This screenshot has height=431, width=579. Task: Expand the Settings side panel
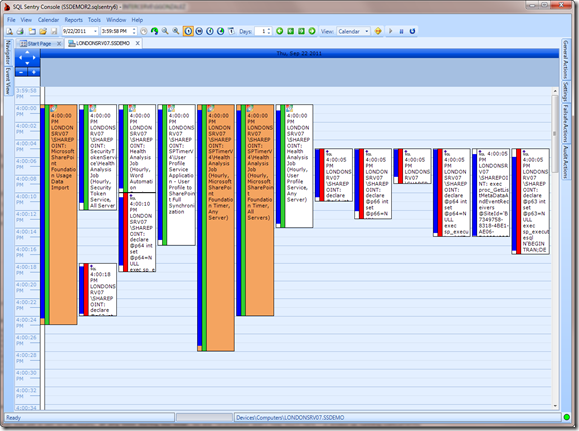[x=565, y=91]
